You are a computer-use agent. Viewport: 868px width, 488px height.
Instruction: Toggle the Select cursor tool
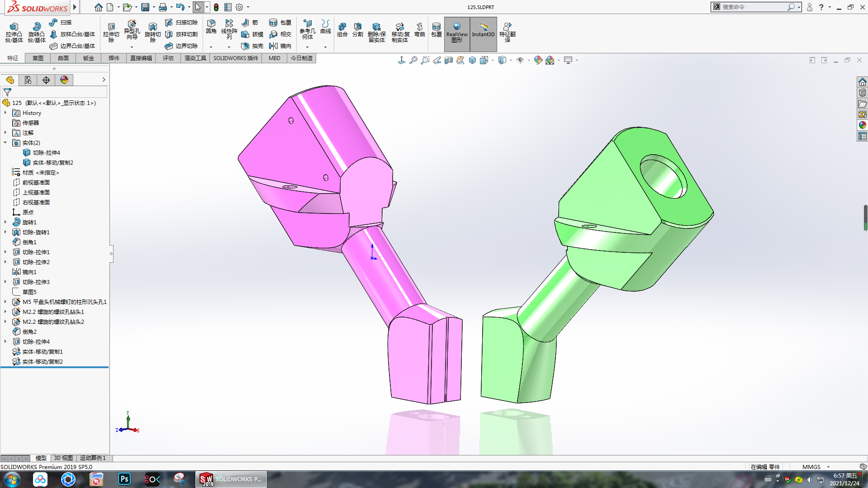198,7
